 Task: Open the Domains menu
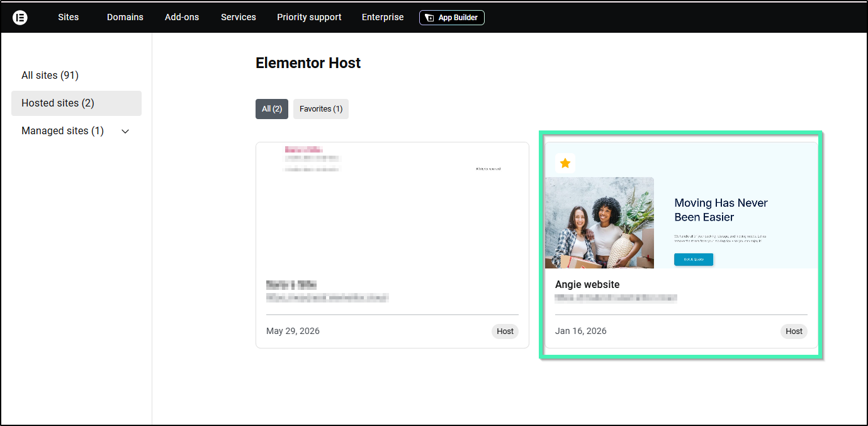coord(125,17)
